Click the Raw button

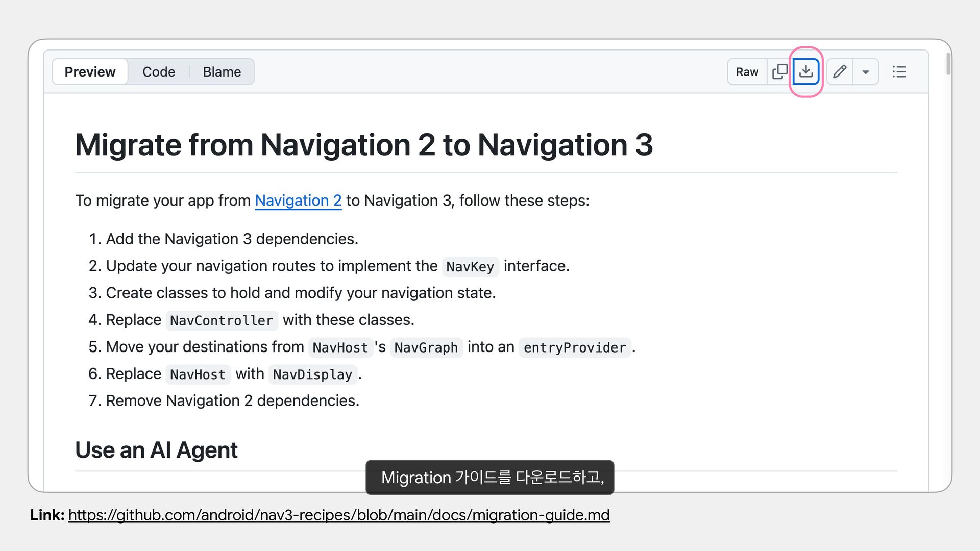[x=747, y=71]
